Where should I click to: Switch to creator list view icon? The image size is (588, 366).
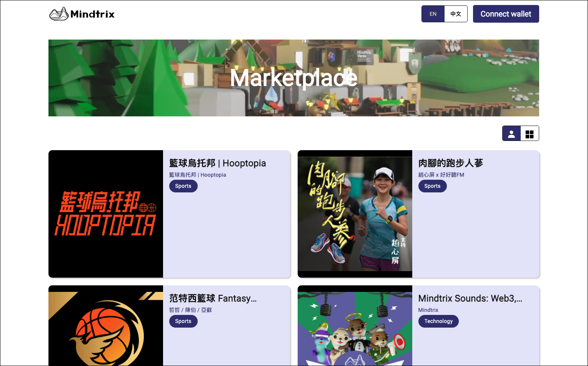click(511, 134)
